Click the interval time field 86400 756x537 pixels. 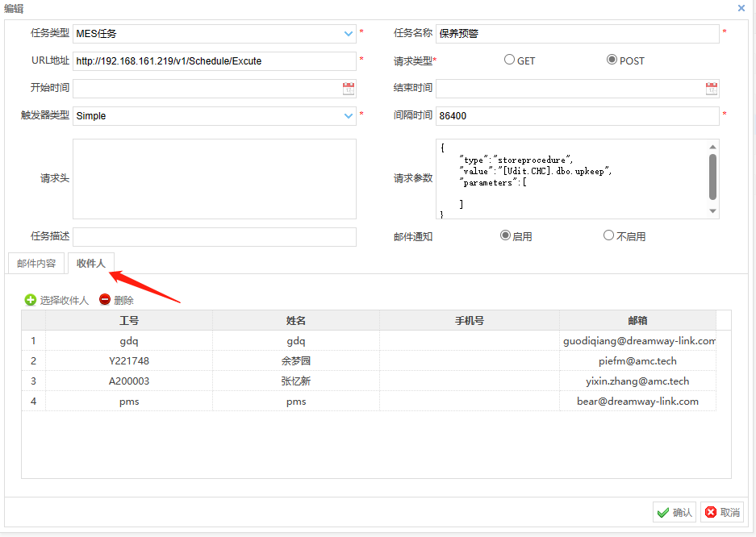coord(576,116)
